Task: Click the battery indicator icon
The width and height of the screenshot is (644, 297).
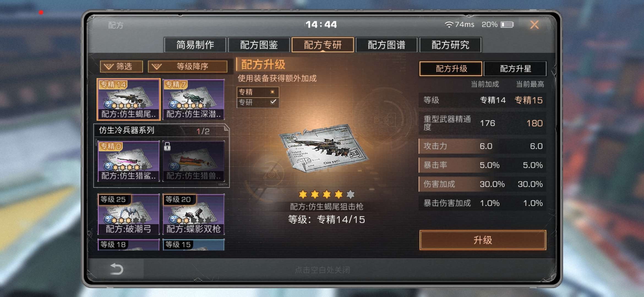Action: click(x=507, y=25)
